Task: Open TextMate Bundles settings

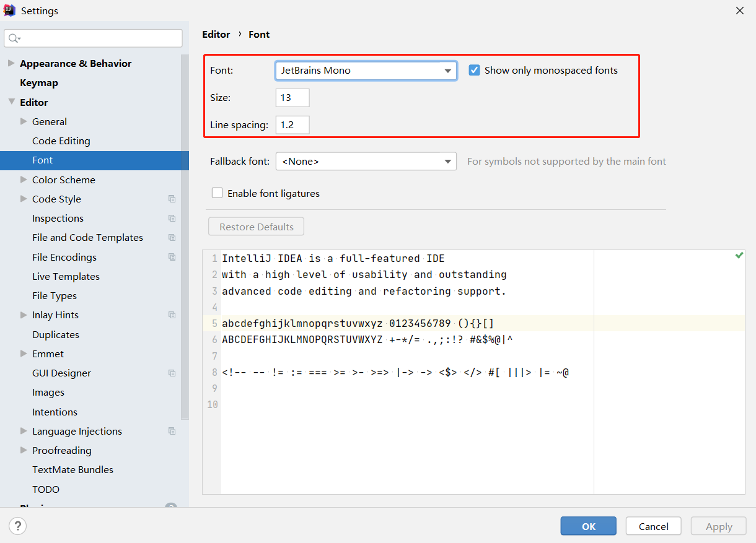Action: 73,470
